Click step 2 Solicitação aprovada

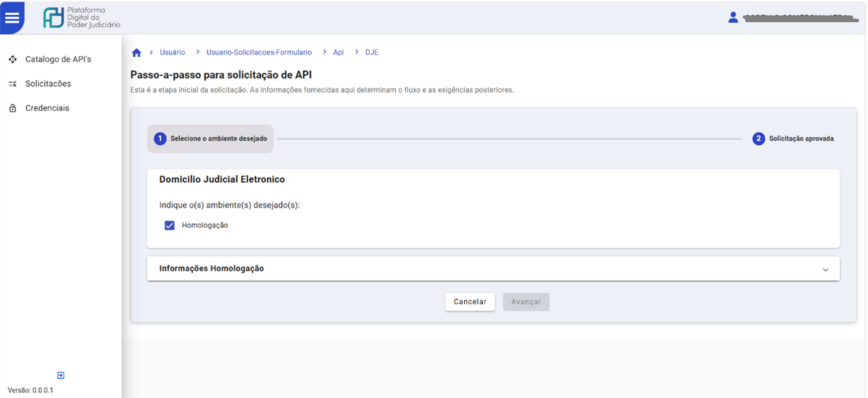click(x=794, y=138)
